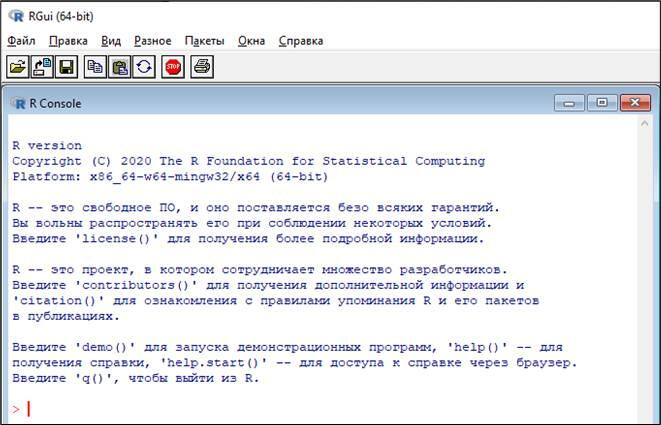The width and height of the screenshot is (661, 425).
Task: Click the console command prompt input line
Action: pos(300,408)
